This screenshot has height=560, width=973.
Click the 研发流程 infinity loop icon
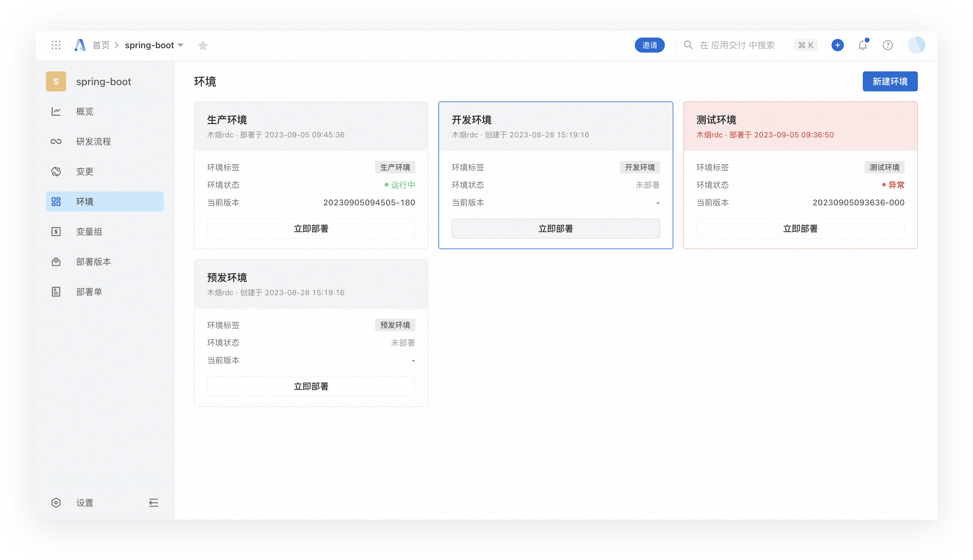pyautogui.click(x=56, y=141)
